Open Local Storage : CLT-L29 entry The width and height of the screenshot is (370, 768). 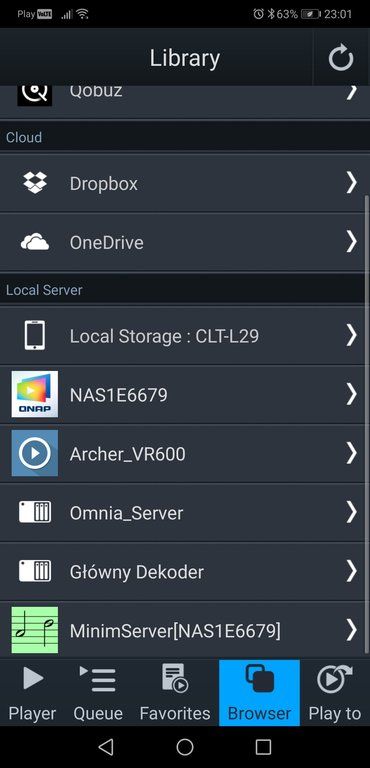coord(185,336)
